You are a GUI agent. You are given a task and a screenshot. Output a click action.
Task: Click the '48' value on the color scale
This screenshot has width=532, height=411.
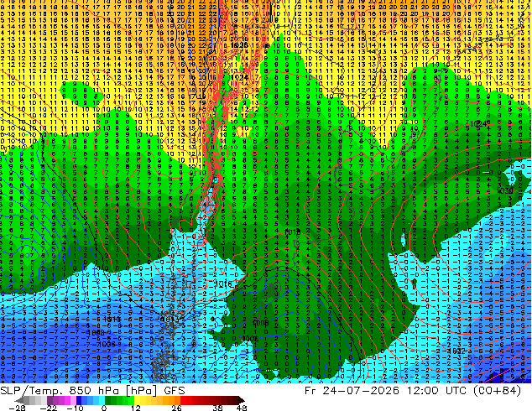(241, 408)
